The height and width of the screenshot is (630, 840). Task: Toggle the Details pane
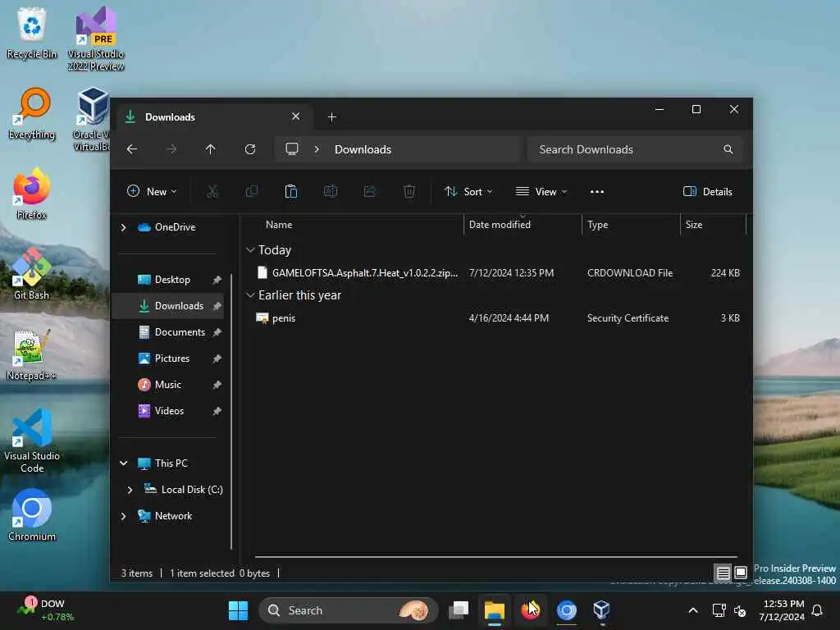[708, 191]
